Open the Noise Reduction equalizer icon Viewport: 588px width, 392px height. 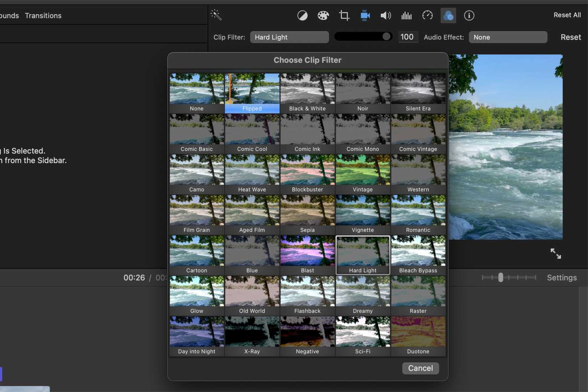pos(406,15)
